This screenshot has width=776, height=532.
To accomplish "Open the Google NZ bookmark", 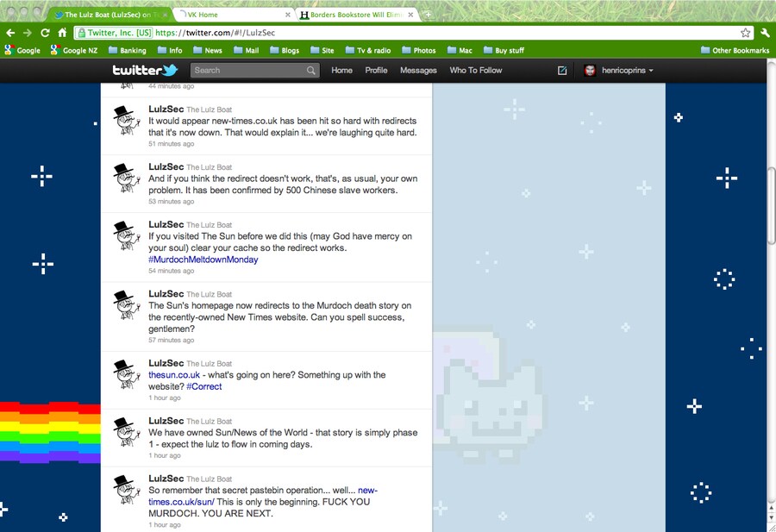I will tap(74, 50).
